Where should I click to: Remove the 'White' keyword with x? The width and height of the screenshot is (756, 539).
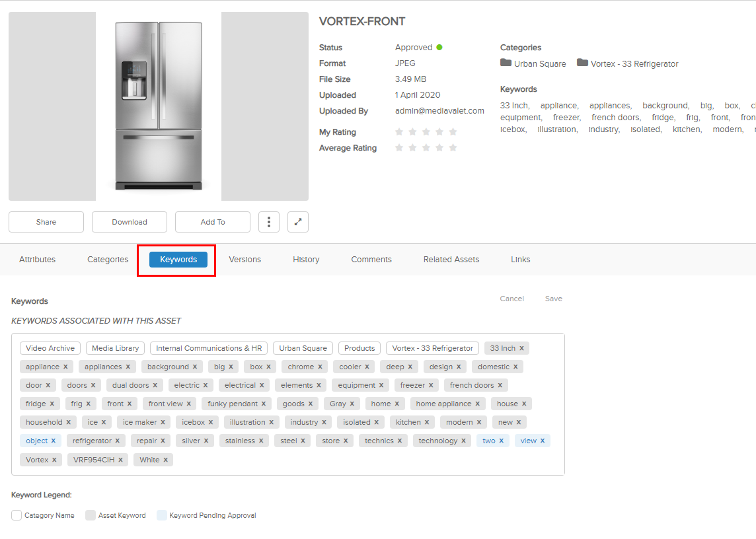165,460
